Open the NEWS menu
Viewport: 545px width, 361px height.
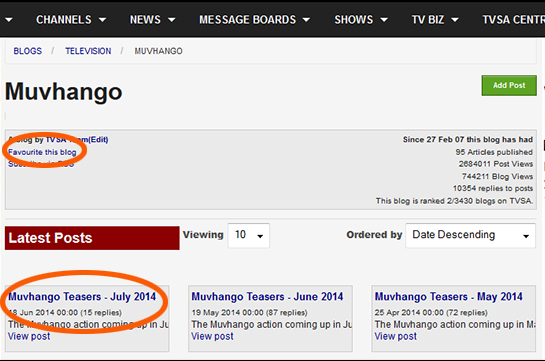pyautogui.click(x=152, y=20)
